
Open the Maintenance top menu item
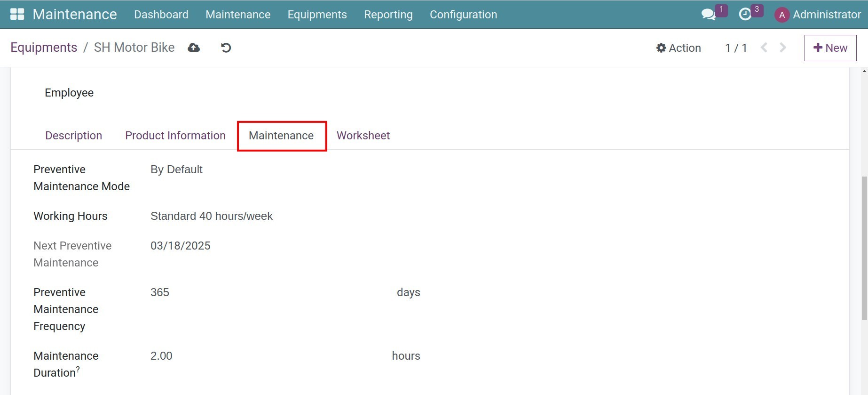click(x=238, y=15)
